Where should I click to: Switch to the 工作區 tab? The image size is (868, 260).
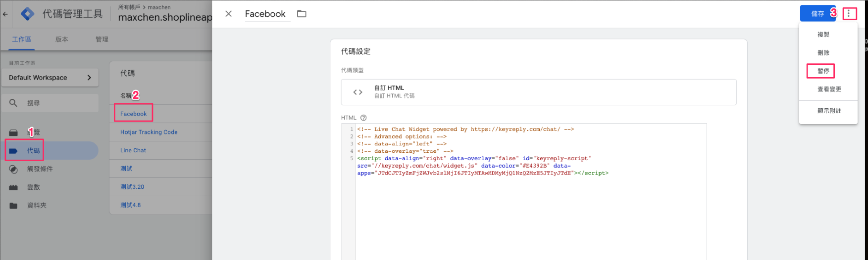(21, 39)
